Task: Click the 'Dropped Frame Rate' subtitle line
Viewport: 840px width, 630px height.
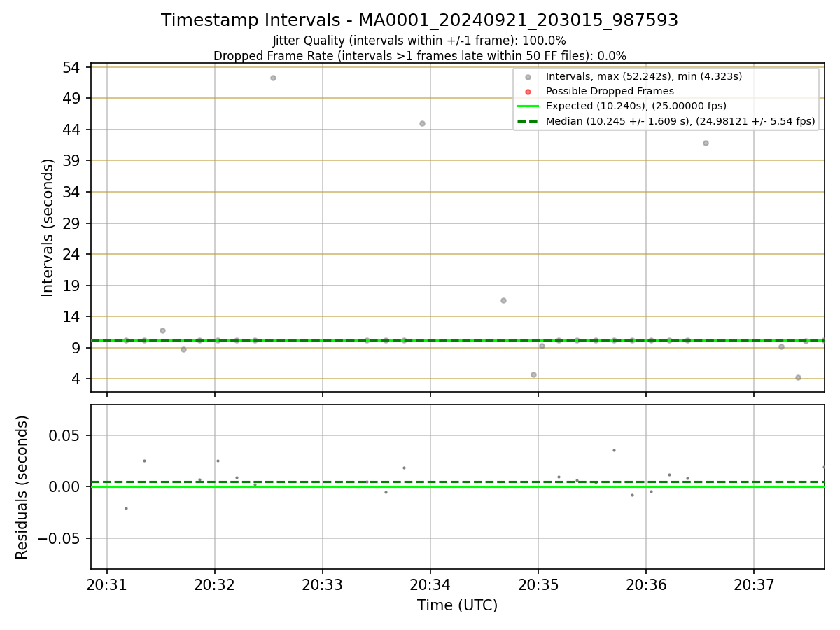Action: point(419,56)
